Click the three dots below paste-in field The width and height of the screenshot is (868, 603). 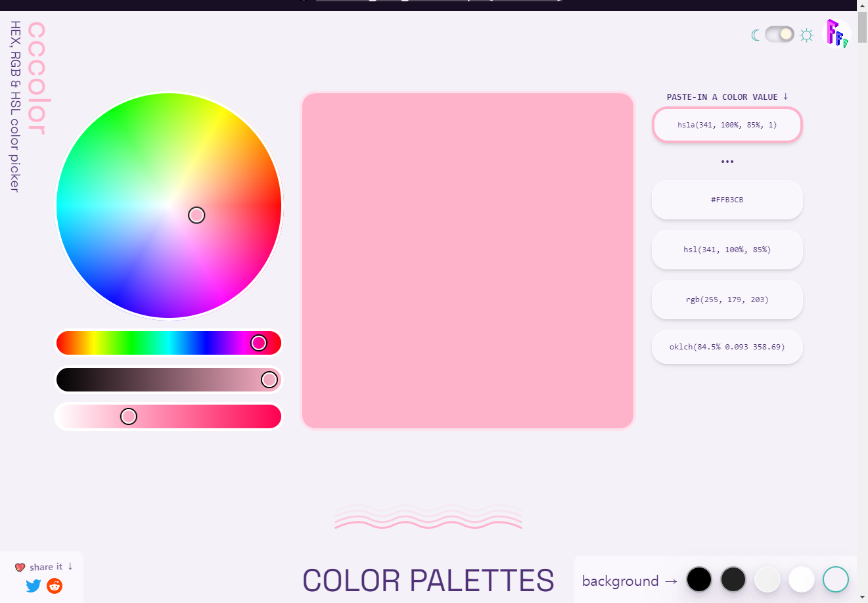727,162
